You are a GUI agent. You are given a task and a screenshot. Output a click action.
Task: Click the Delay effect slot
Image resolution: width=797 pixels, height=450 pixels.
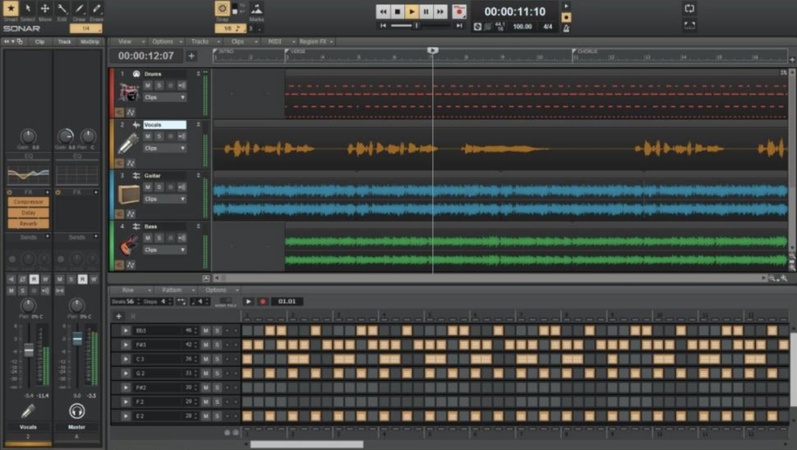[x=28, y=213]
